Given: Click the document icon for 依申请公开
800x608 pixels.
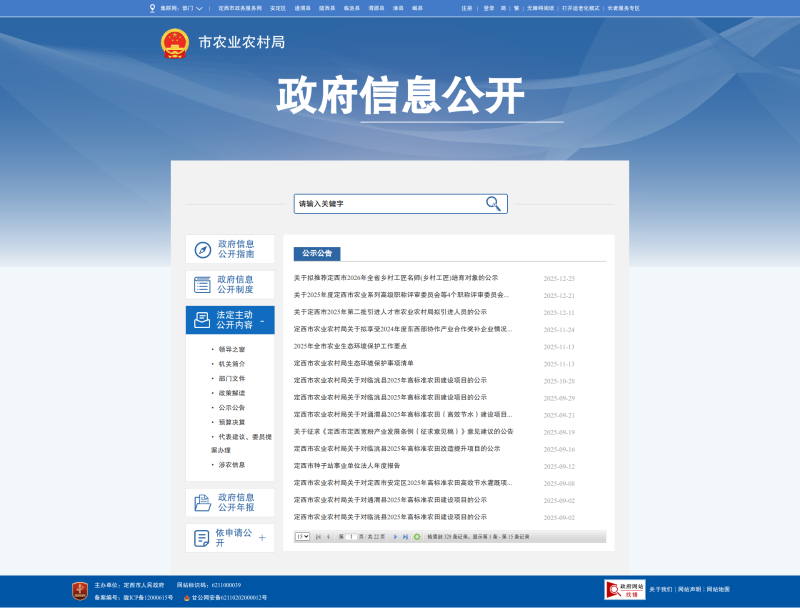Looking at the screenshot, I should [202, 538].
